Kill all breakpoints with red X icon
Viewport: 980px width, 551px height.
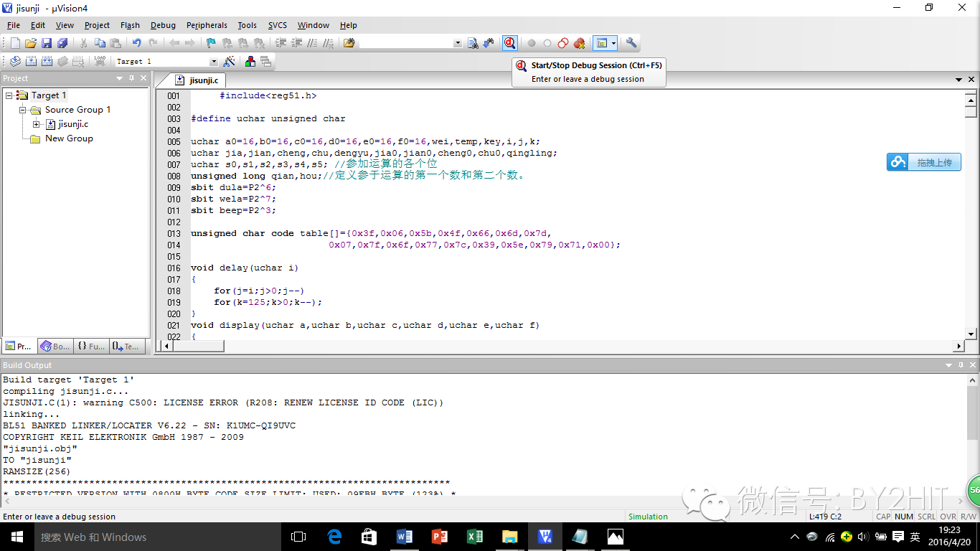(579, 43)
